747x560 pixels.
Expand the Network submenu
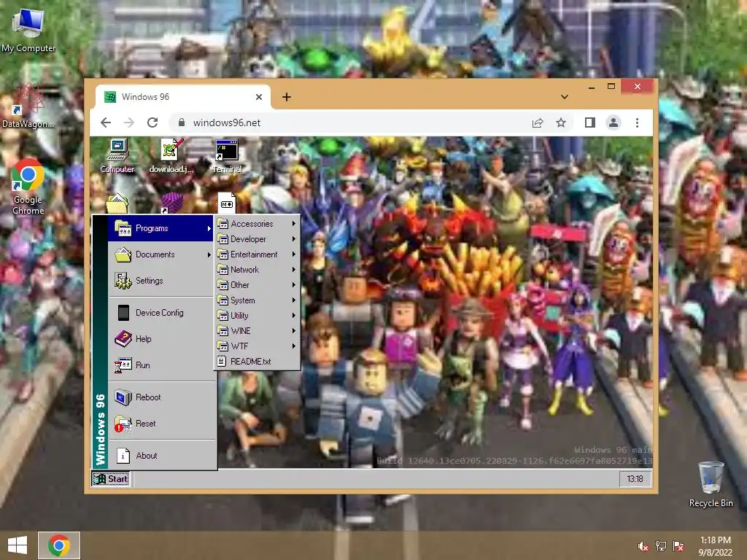tap(258, 270)
